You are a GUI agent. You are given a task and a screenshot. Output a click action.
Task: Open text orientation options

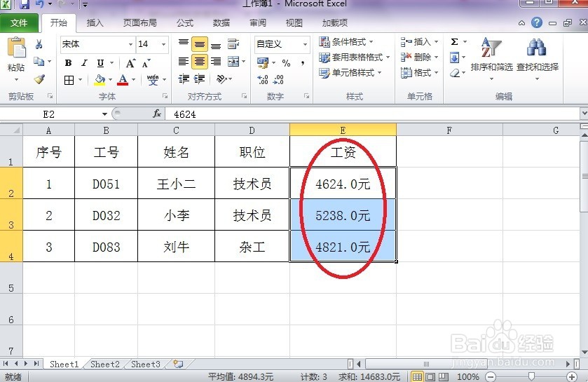coord(221,79)
